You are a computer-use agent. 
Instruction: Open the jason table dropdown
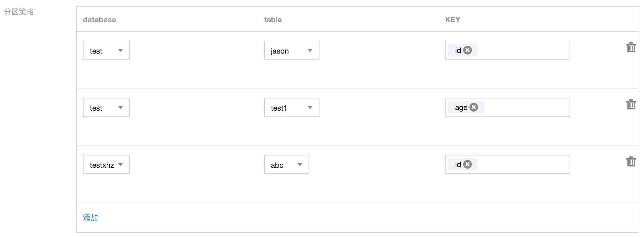coord(292,50)
